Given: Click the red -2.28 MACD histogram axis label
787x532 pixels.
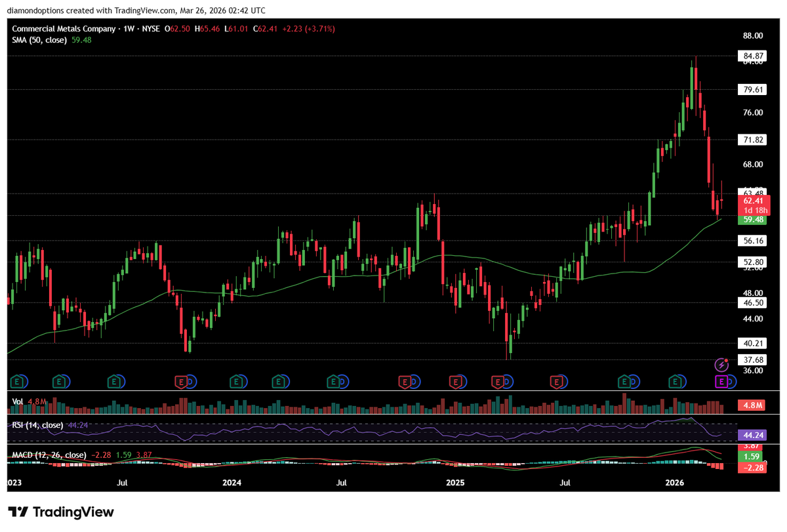Looking at the screenshot, I should [752, 467].
